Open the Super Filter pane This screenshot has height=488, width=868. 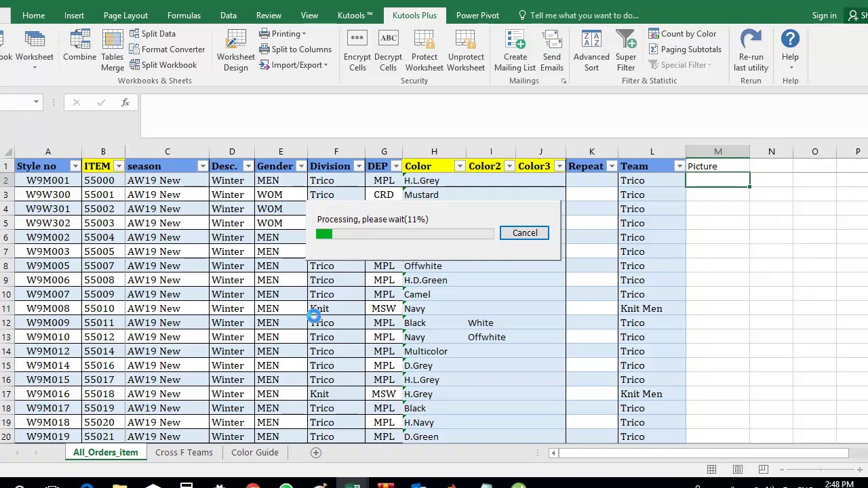pyautogui.click(x=626, y=51)
